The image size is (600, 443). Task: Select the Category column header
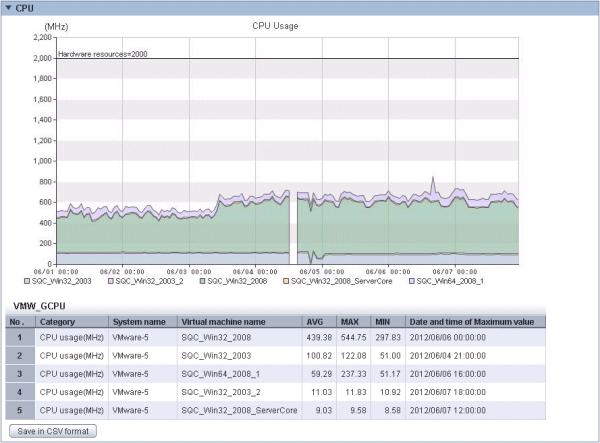pyautogui.click(x=72, y=322)
